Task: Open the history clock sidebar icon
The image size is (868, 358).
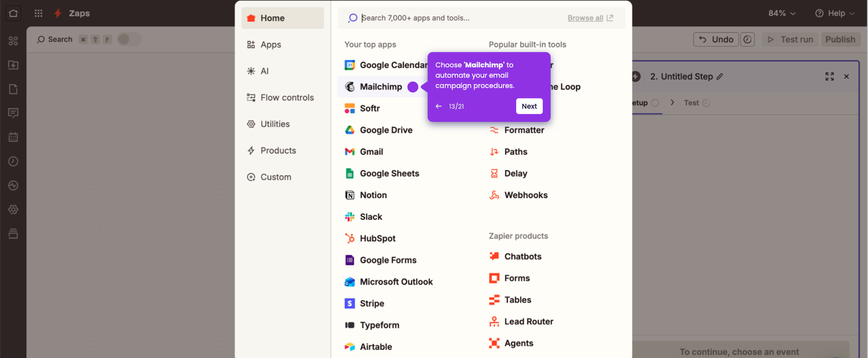Action: coord(13,161)
